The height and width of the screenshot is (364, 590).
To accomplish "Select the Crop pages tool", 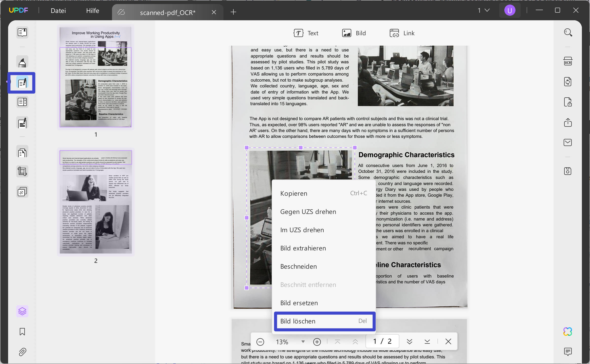I will [x=22, y=171].
